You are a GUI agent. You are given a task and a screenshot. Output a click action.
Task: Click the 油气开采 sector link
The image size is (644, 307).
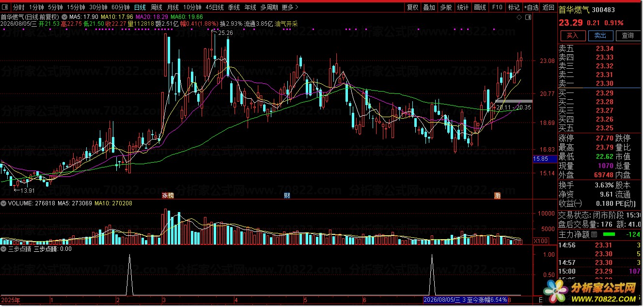pos(286,24)
